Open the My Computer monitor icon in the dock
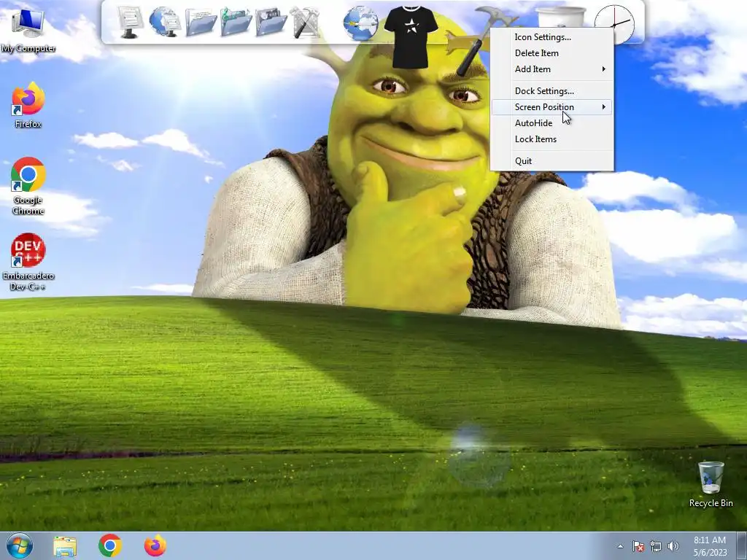This screenshot has width=747, height=560. point(130,23)
